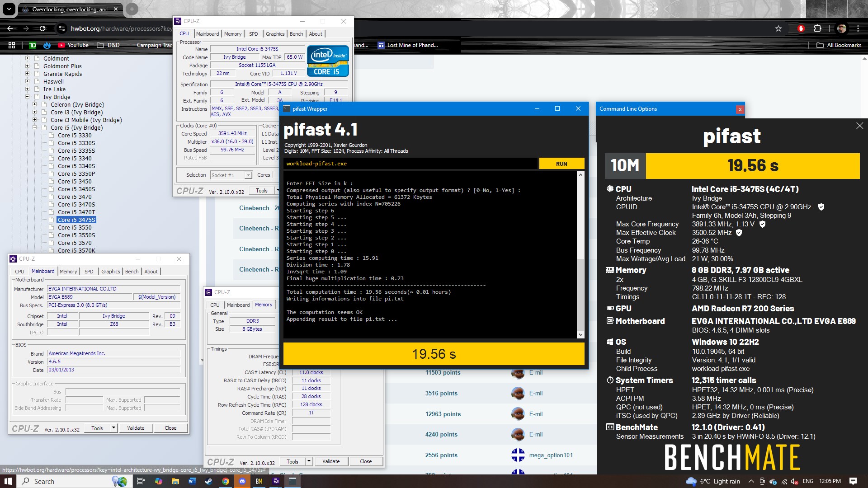868x488 pixels.
Task: Click the Tools button in top CPU-Z window
Action: (262, 191)
